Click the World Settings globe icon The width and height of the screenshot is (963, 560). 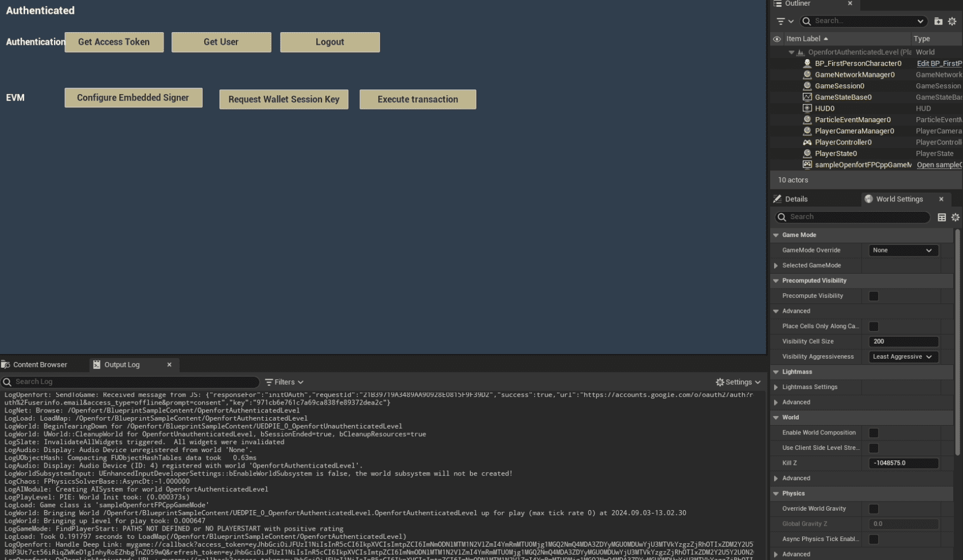pos(869,199)
